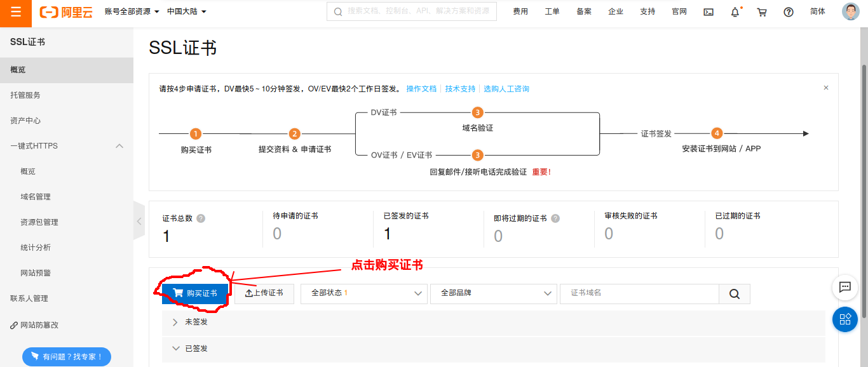This screenshot has width=868, height=367.
Task: Close the four-step guide banner
Action: [826, 88]
